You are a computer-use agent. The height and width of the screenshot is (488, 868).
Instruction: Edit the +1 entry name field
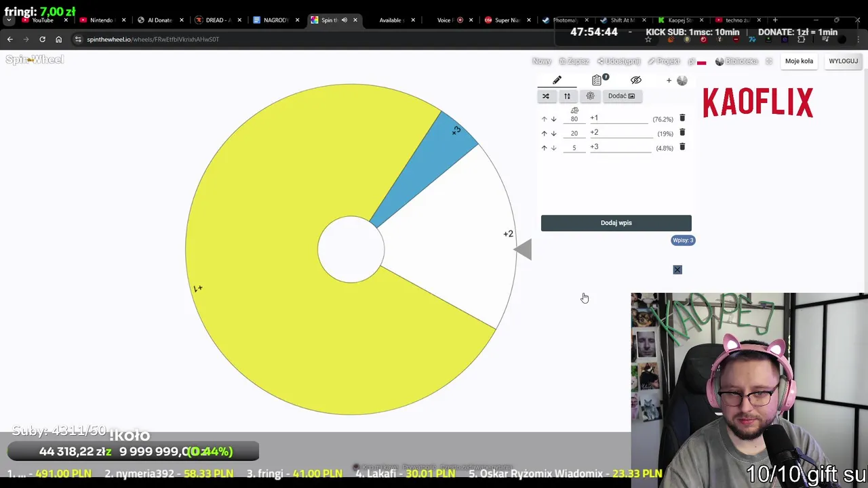click(x=619, y=118)
